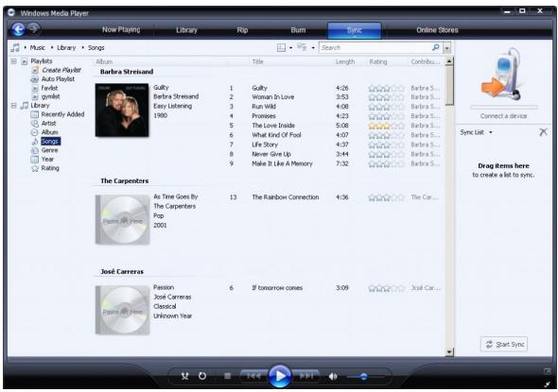
Task: Select Create Playlist in the tree
Action: point(61,70)
